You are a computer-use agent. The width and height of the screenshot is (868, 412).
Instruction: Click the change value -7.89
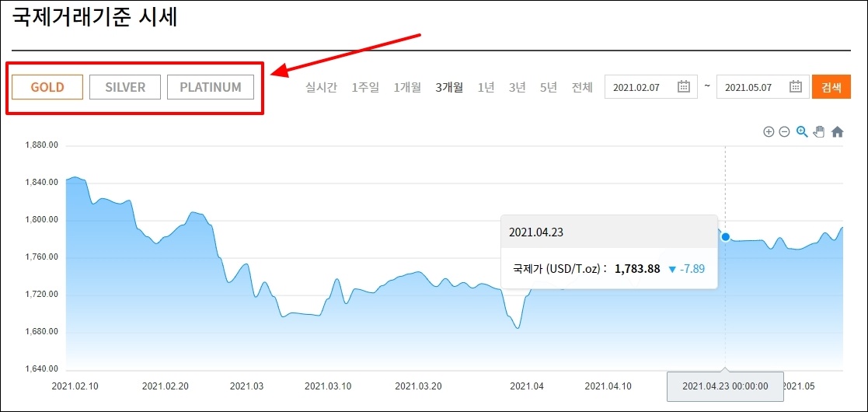point(692,268)
